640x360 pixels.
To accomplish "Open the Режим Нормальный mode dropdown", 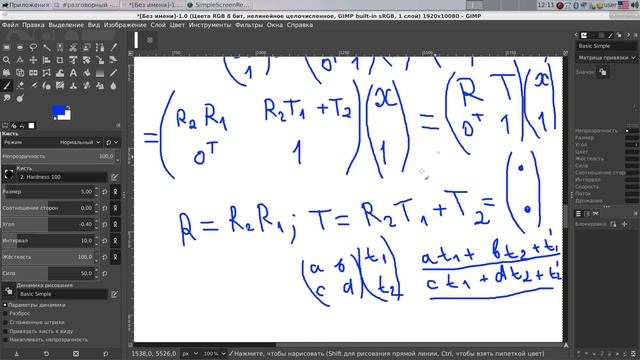I will [x=52, y=142].
